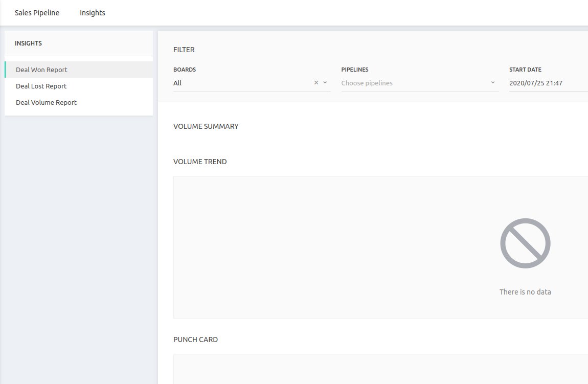Screen dimensions: 588x384
Task: Click the VOLUME SUMMARY section heading
Action: [x=206, y=126]
